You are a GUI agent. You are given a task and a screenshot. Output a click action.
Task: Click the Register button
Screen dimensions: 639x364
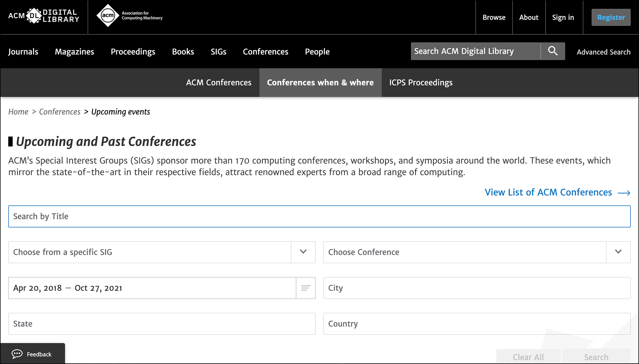click(x=611, y=17)
